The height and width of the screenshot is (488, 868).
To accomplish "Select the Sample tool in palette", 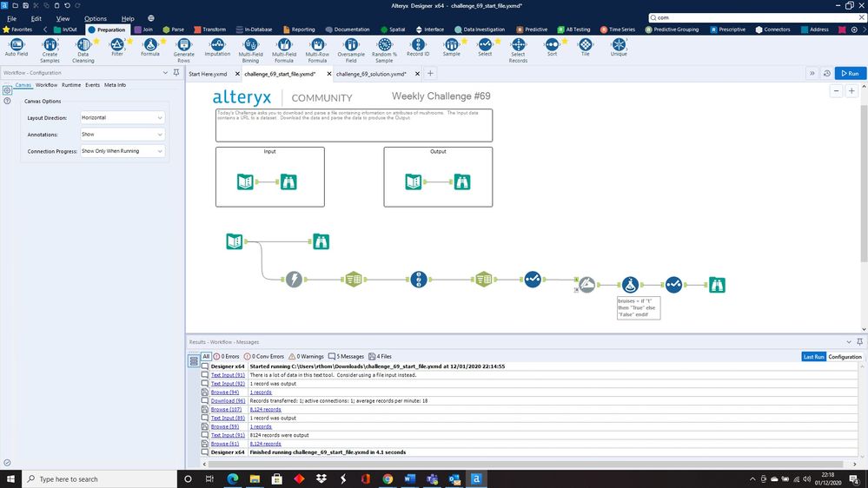I will [451, 48].
